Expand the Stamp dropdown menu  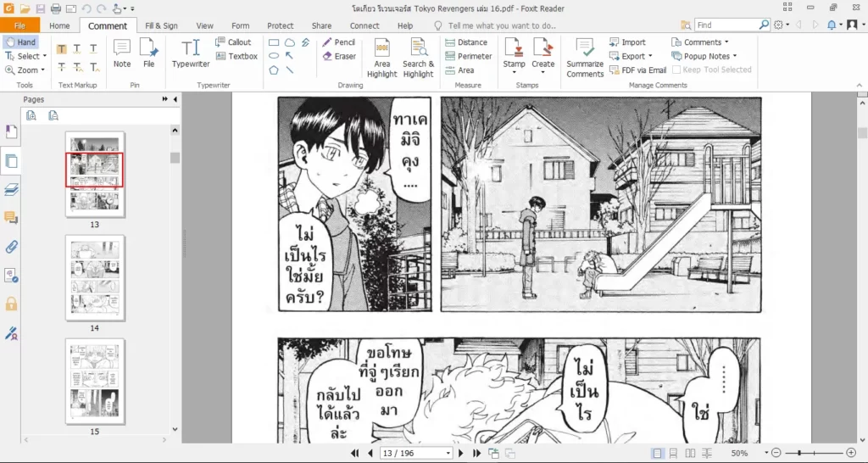[514, 73]
